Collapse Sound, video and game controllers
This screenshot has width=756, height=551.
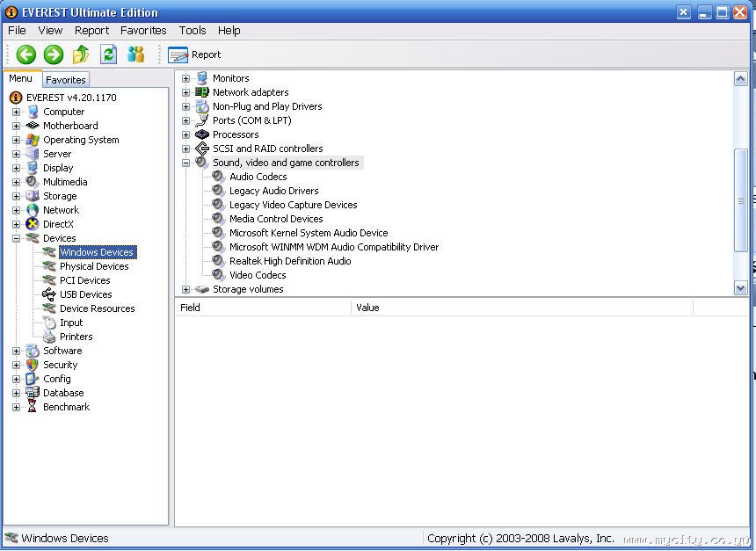[x=185, y=163]
